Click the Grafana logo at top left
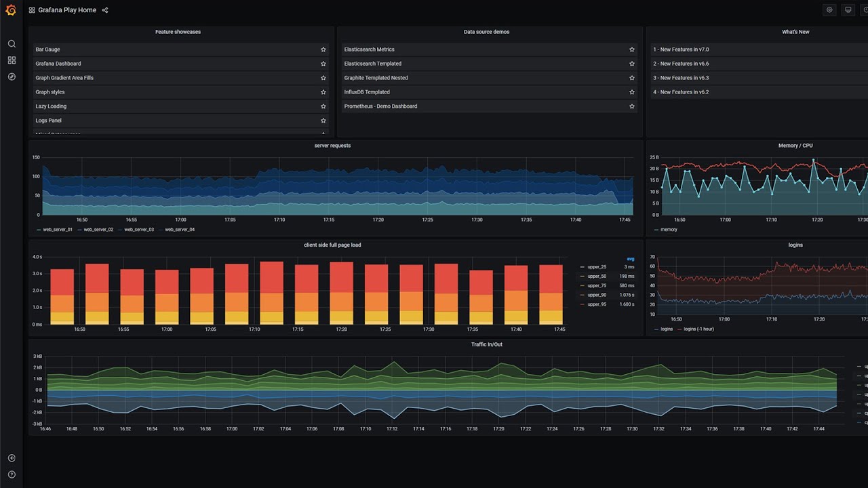868x488 pixels. pos(11,9)
